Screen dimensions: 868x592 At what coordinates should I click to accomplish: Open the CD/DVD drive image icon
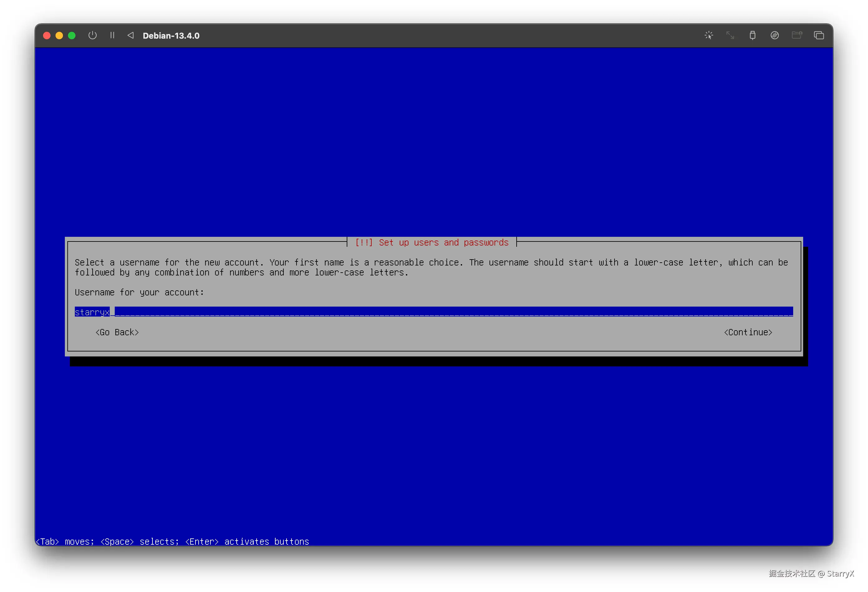coord(774,36)
